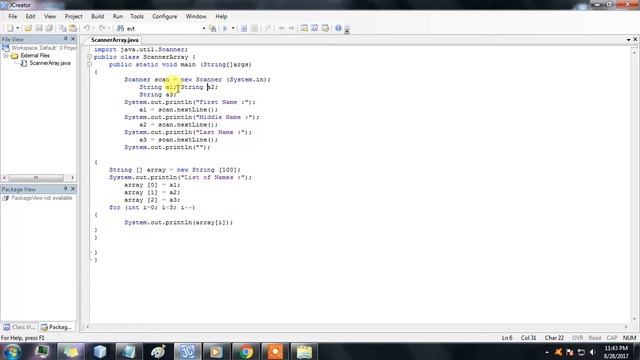Close the active editor document
Screen dimensions: 640x360
pyautogui.click(x=635, y=40)
